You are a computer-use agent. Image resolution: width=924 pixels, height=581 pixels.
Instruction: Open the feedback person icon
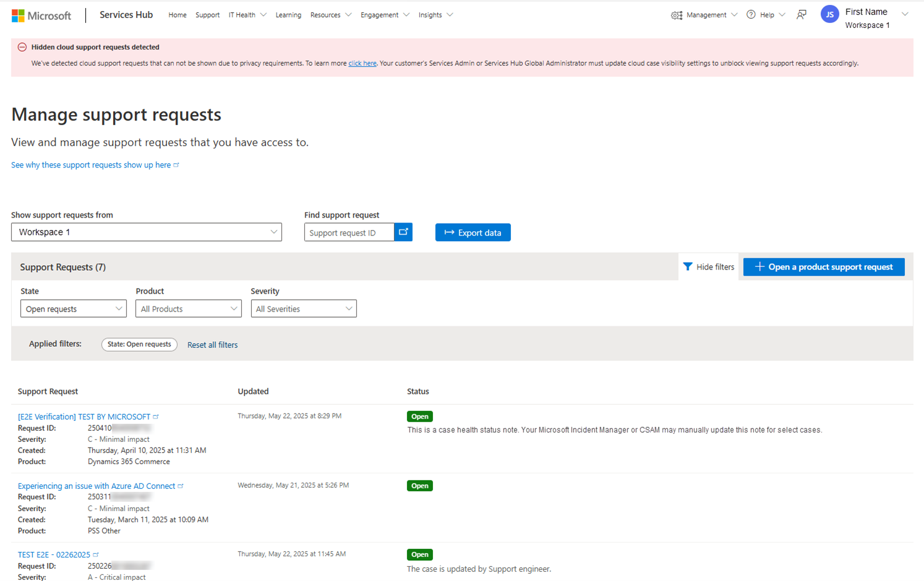coord(802,15)
